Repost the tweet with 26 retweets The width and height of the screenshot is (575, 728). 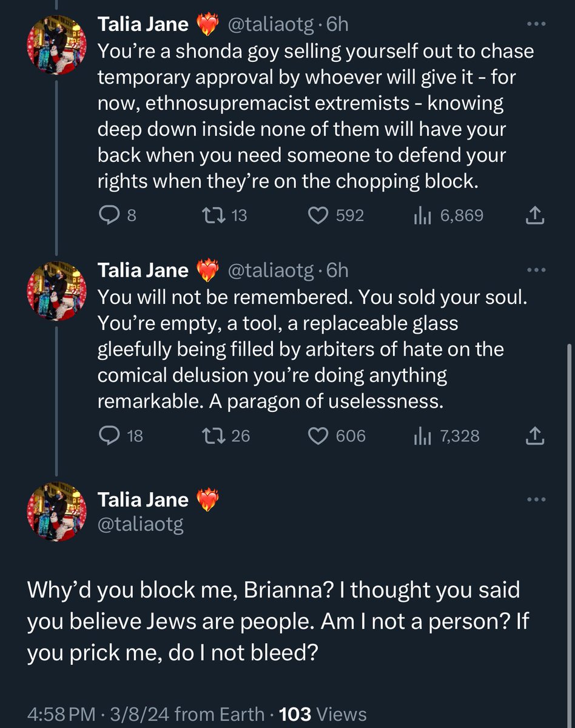pyautogui.click(x=225, y=436)
